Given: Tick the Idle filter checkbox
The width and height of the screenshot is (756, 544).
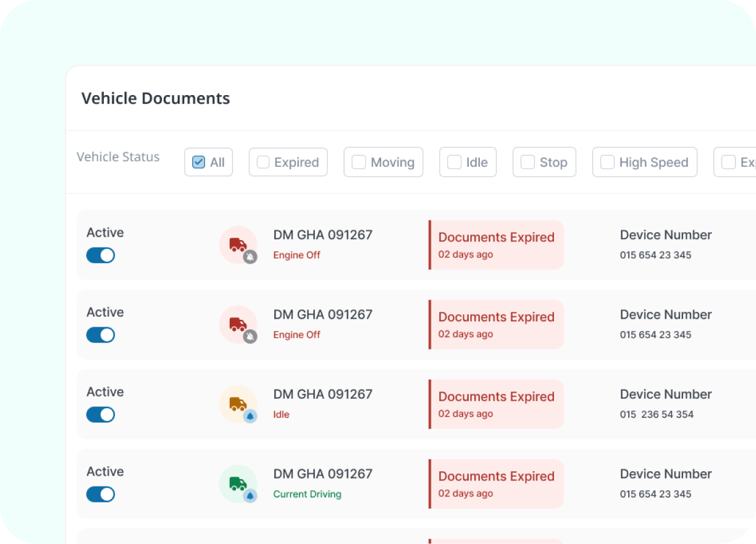Looking at the screenshot, I should coord(454,162).
